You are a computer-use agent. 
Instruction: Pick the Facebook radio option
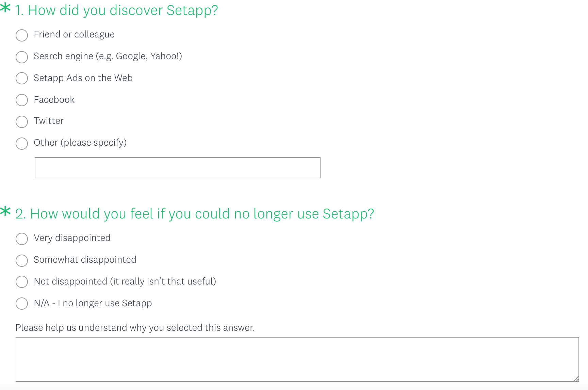(22, 100)
